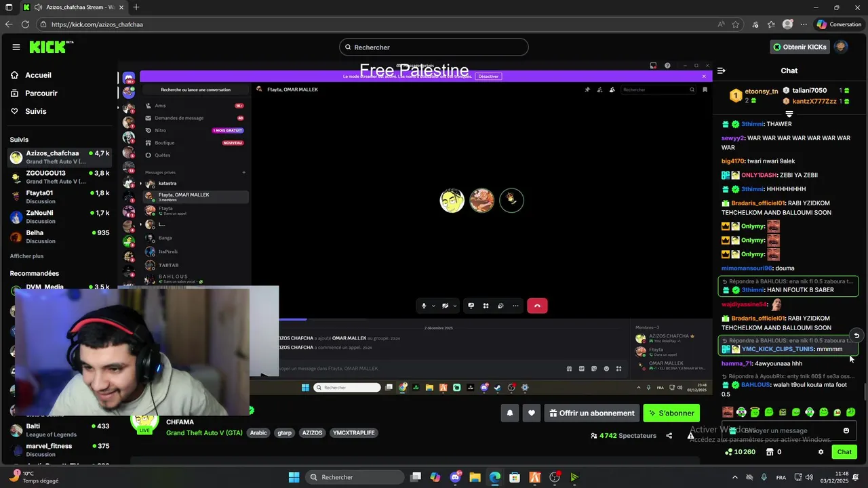Open Parcourir in the sidebar

tap(41, 94)
